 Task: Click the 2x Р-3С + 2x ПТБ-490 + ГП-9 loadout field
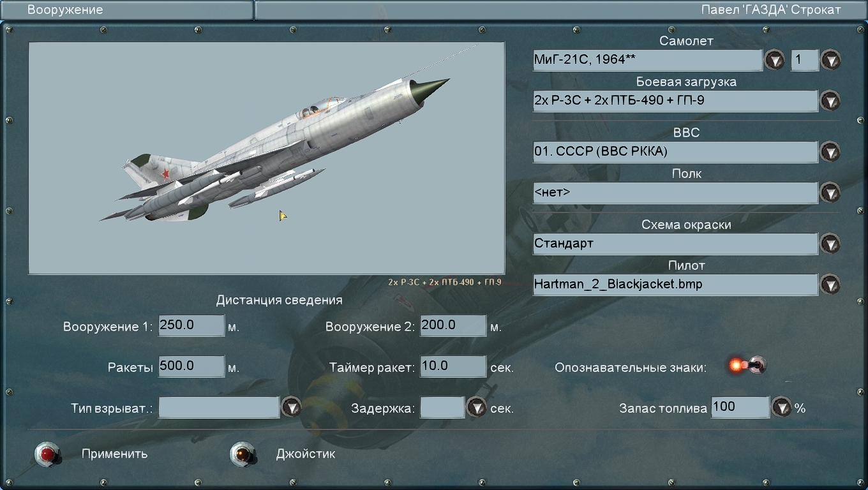pyautogui.click(x=675, y=101)
